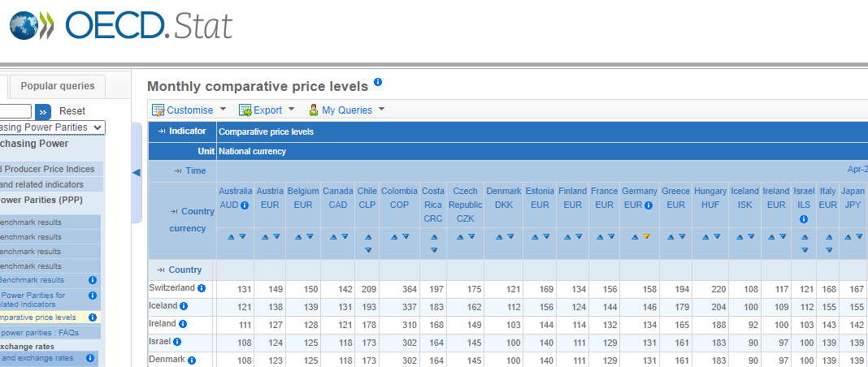Screen dimensions: 868x367
Task: Click info icon beside and exchange rates
Action: (89, 358)
